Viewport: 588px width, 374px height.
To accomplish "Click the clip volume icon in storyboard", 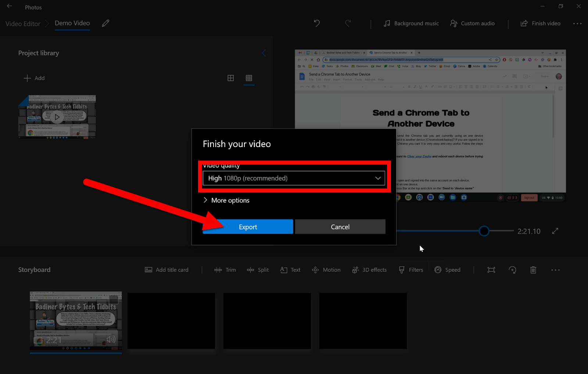I will [111, 339].
